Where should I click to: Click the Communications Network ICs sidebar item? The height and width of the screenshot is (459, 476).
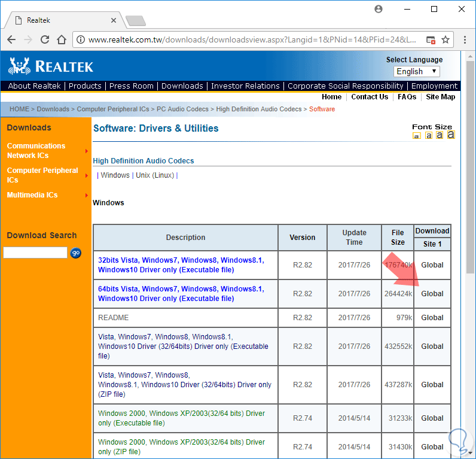pyautogui.click(x=36, y=151)
